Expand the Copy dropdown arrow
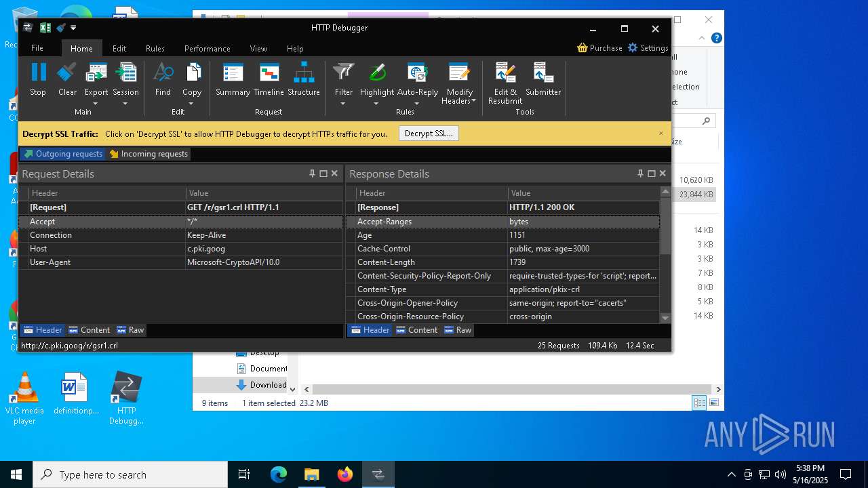868x488 pixels. point(191,103)
